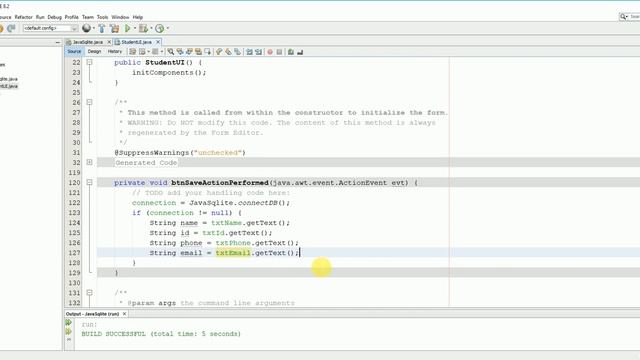
Task: Open the Debug Project dropdown arrow
Action: point(151,28)
